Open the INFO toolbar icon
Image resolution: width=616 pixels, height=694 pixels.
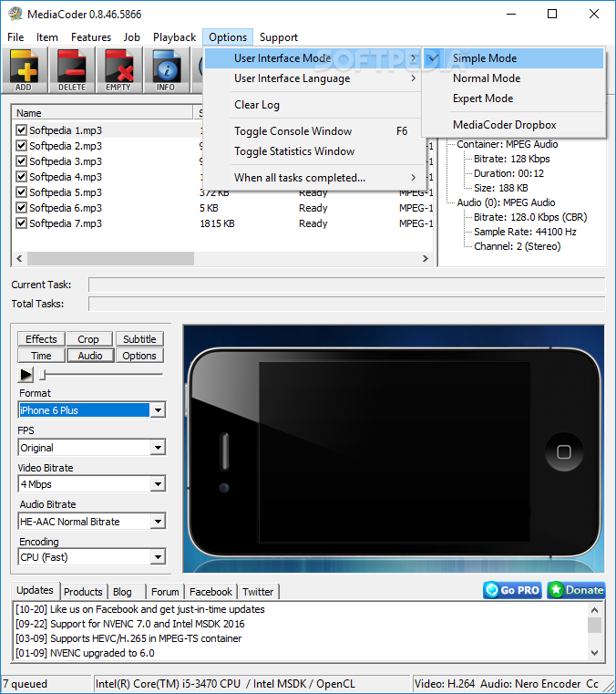click(166, 70)
